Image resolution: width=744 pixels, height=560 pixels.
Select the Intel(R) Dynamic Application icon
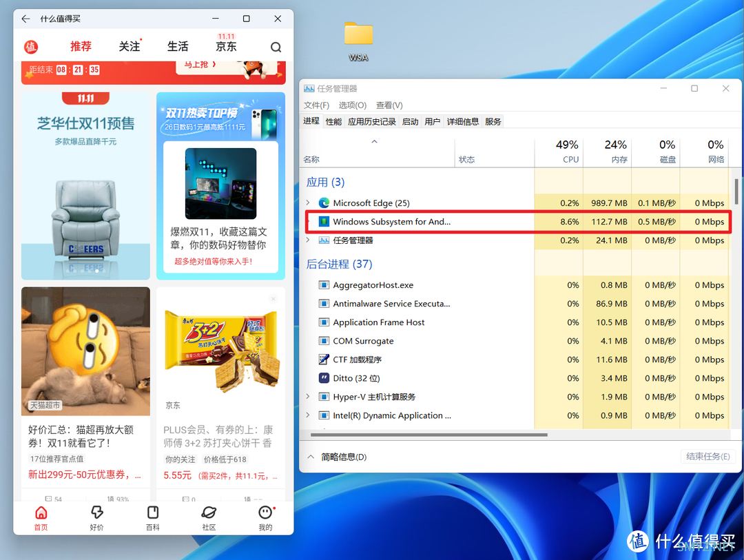[x=324, y=415]
